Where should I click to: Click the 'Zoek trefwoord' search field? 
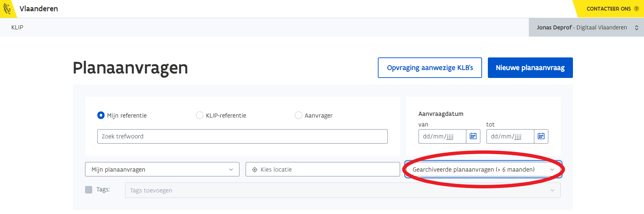tap(242, 136)
